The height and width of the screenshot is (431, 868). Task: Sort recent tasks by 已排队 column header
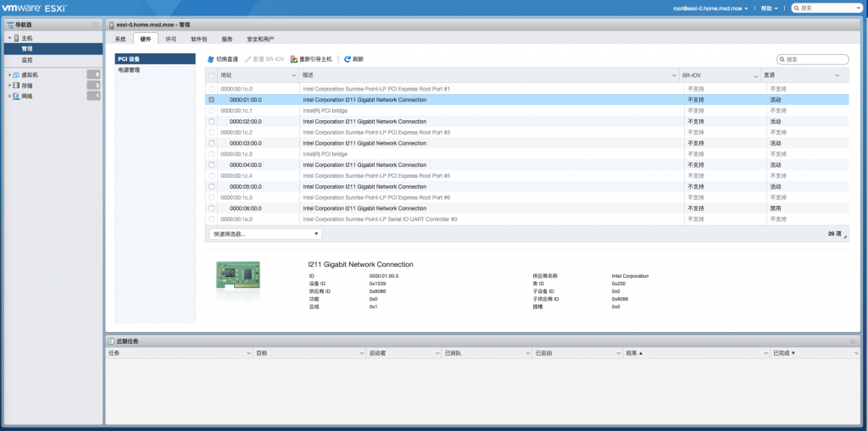click(x=486, y=352)
